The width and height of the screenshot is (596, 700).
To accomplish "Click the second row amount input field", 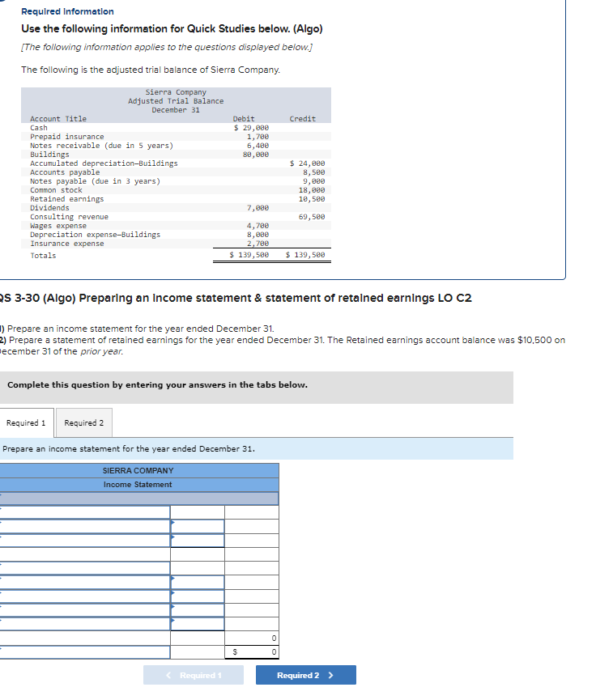I will [198, 526].
